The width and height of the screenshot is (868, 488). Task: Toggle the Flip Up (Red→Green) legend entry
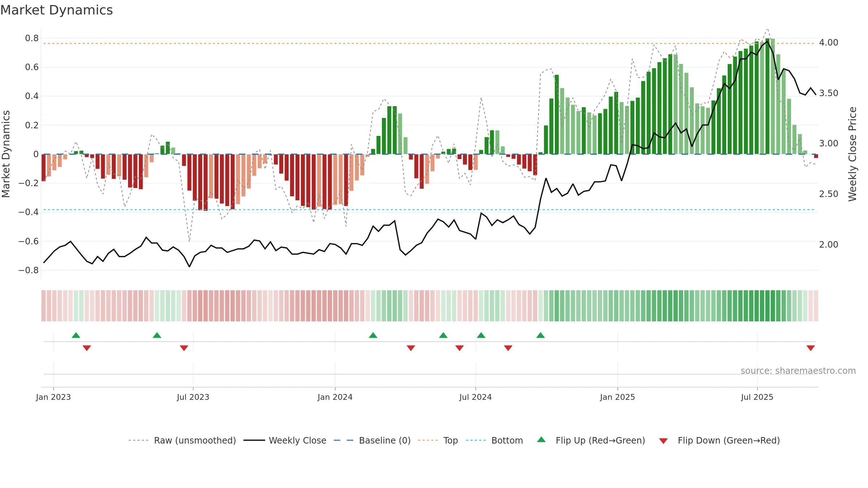pos(591,440)
